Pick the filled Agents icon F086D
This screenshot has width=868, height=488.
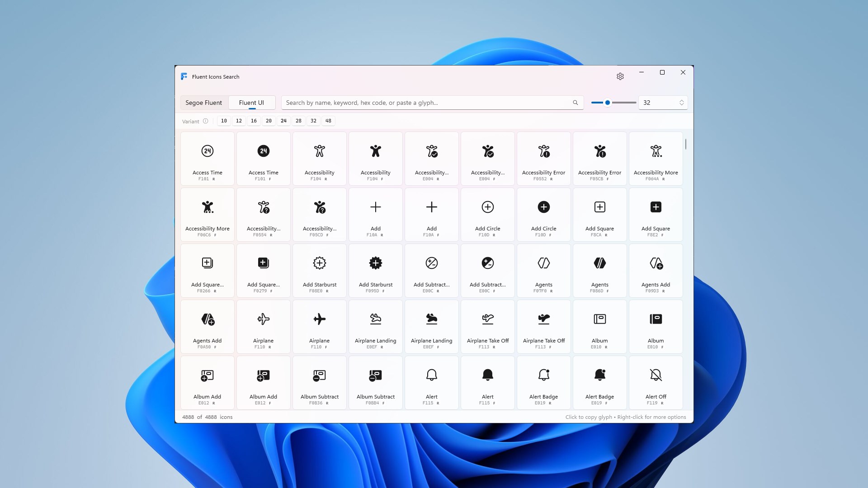[x=600, y=271]
